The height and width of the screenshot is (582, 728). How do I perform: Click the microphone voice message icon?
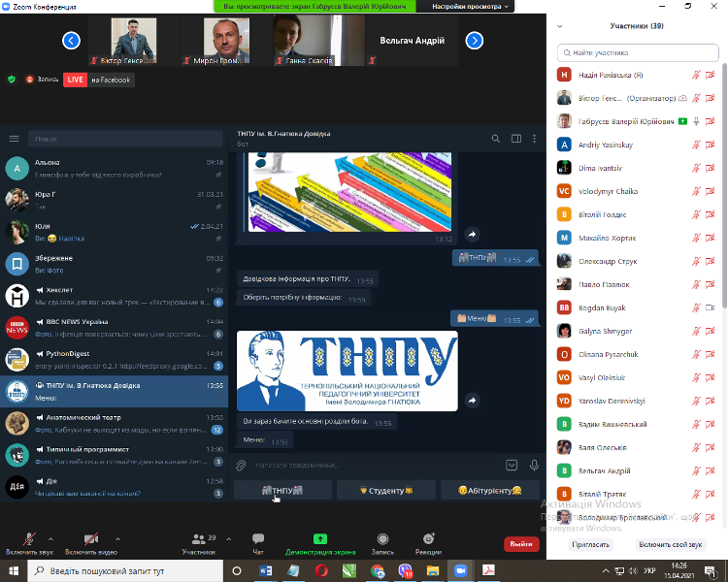[535, 466]
